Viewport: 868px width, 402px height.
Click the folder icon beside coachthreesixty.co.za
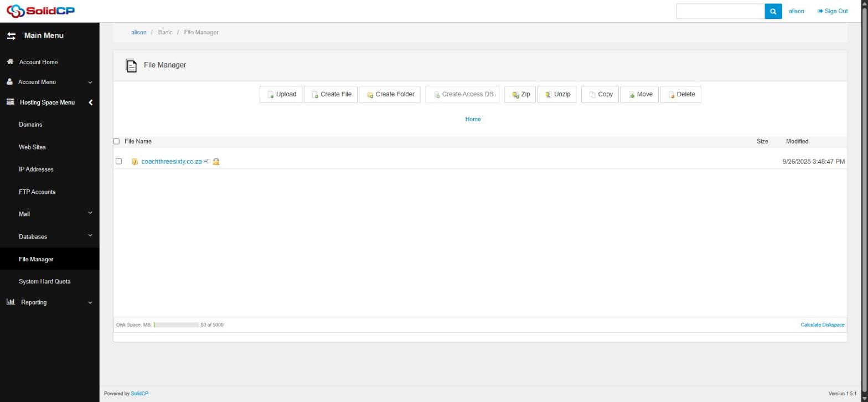tap(135, 162)
